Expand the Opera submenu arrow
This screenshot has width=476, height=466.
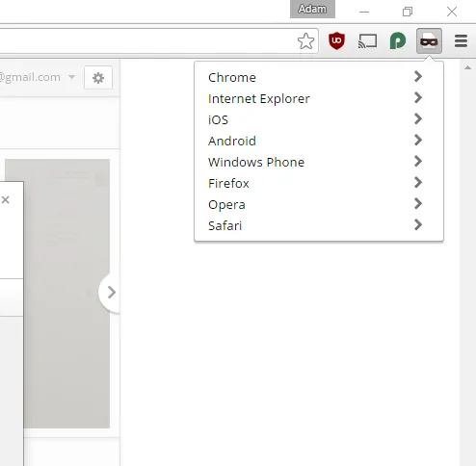(418, 203)
